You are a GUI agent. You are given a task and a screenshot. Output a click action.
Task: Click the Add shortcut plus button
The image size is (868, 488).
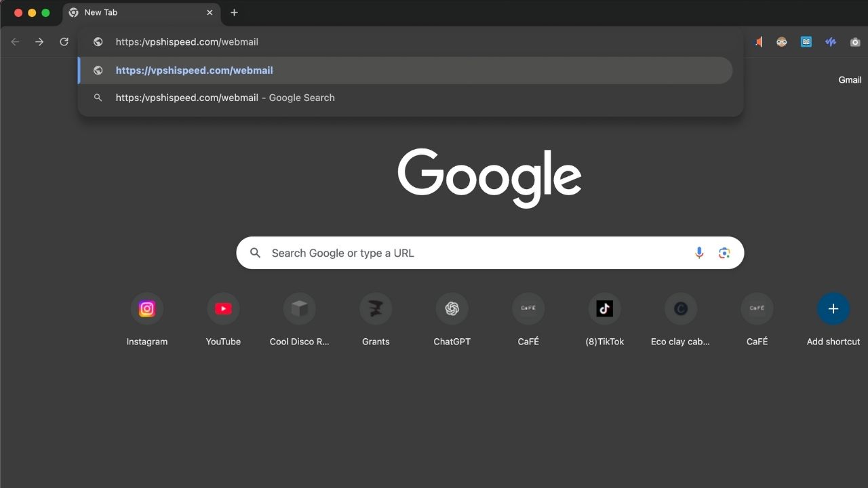tap(833, 309)
